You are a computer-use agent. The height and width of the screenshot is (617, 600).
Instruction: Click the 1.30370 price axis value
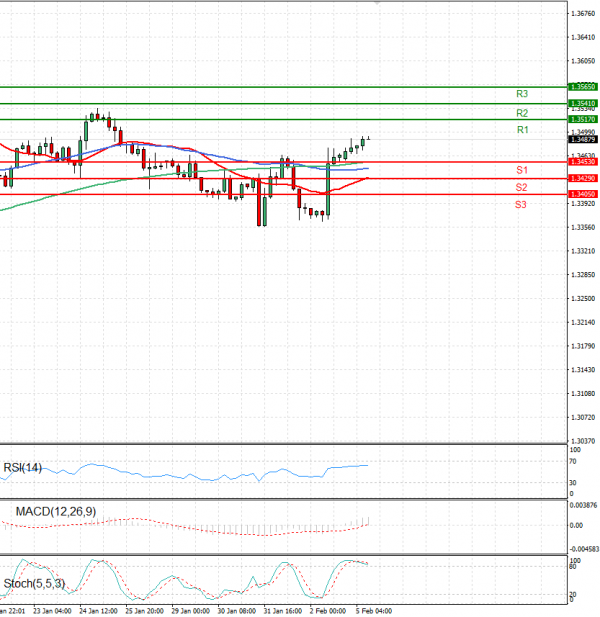583,441
